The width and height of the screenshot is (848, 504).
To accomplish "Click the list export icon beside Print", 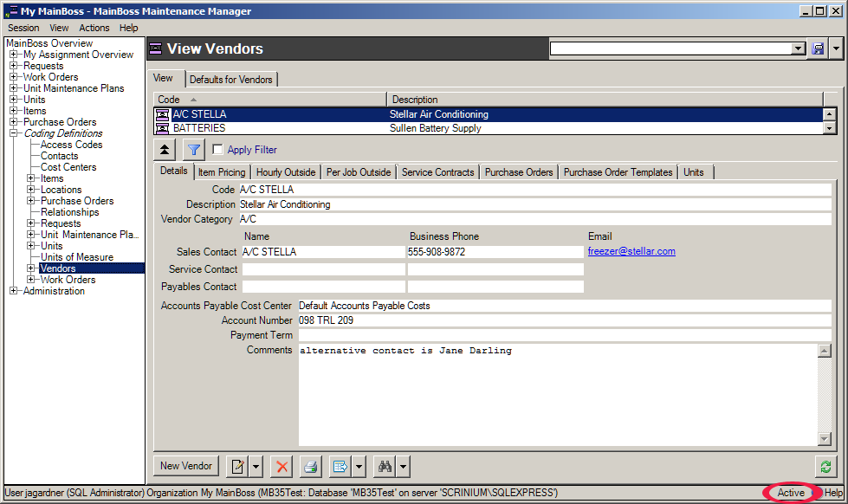I will [340, 466].
